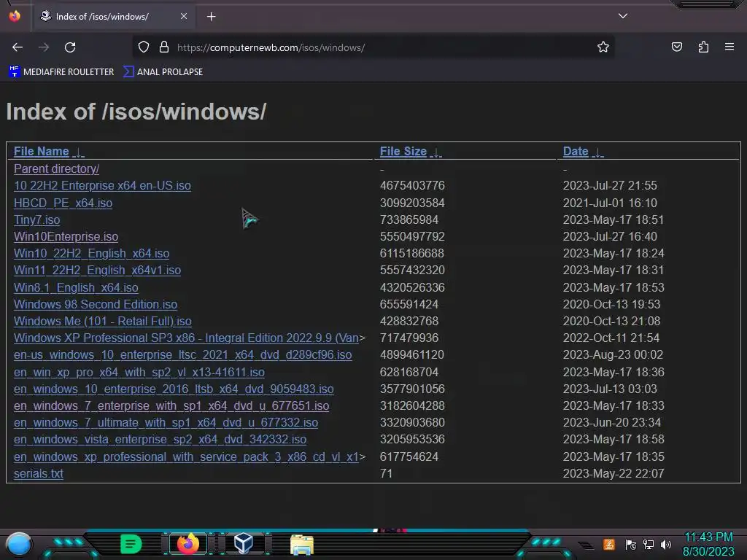Open File Explorer folder in taskbar
747x560 pixels.
click(302, 545)
